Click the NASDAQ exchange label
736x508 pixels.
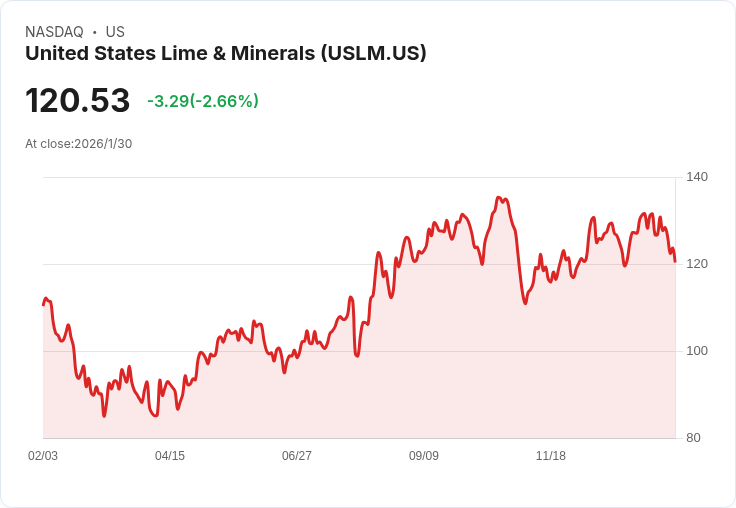[x=54, y=32]
